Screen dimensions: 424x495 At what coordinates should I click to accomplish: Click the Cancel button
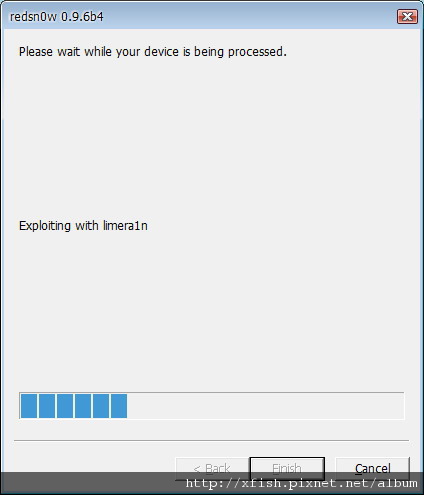point(372,468)
